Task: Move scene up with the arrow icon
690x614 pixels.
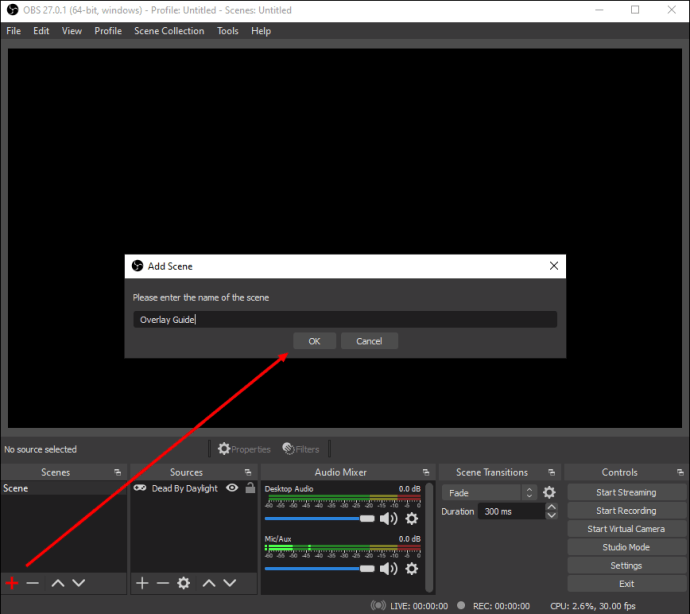Action: pyautogui.click(x=58, y=583)
